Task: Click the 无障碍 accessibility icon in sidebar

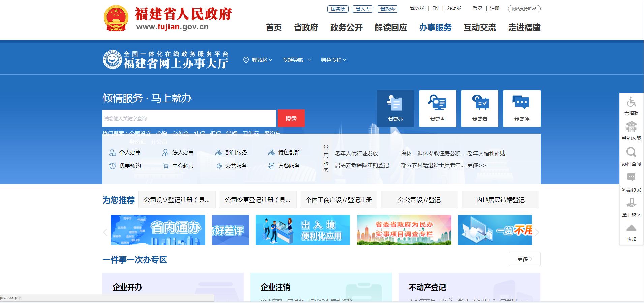Action: (631, 103)
